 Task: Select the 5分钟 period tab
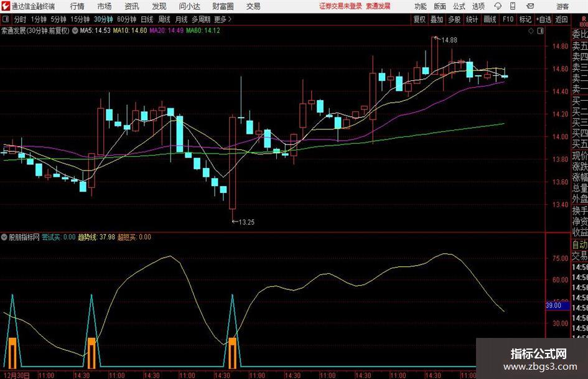coord(58,19)
